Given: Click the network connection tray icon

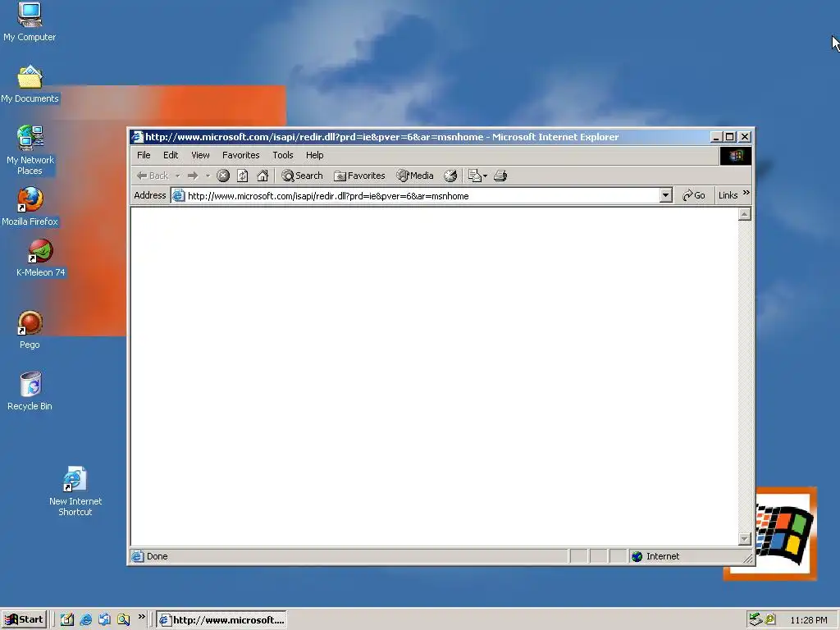Looking at the screenshot, I should pyautogui.click(x=756, y=620).
